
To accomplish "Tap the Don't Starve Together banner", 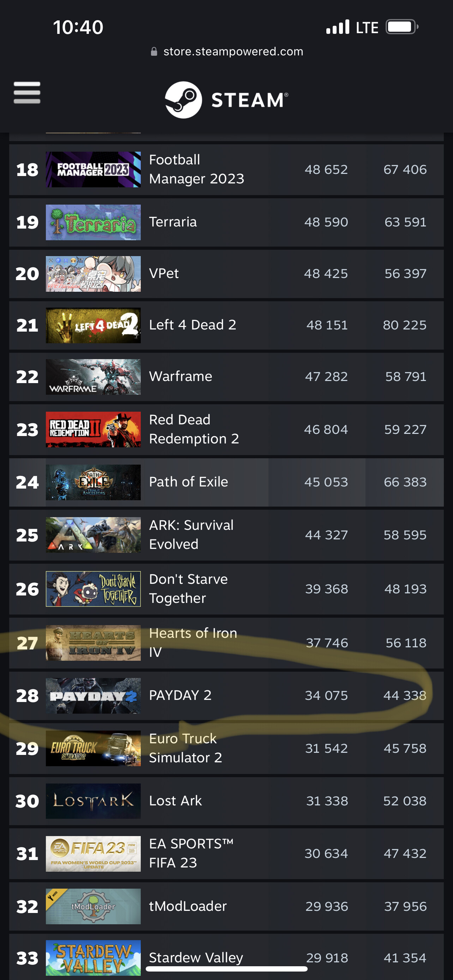I will click(93, 588).
